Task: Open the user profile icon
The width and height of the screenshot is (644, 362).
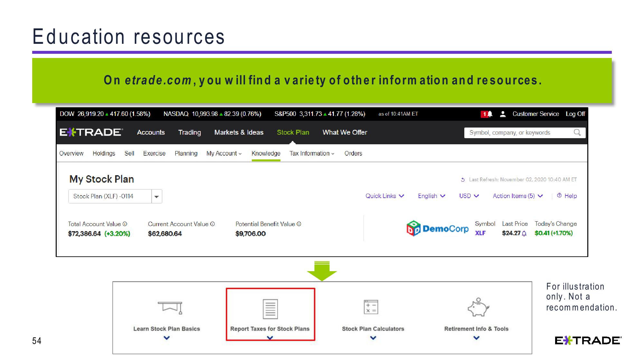Action: pyautogui.click(x=503, y=114)
